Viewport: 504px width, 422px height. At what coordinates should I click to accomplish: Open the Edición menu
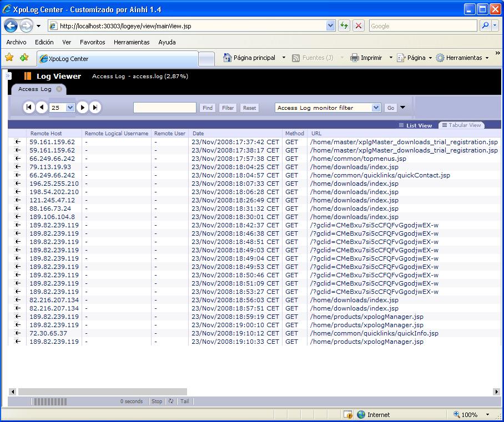44,42
